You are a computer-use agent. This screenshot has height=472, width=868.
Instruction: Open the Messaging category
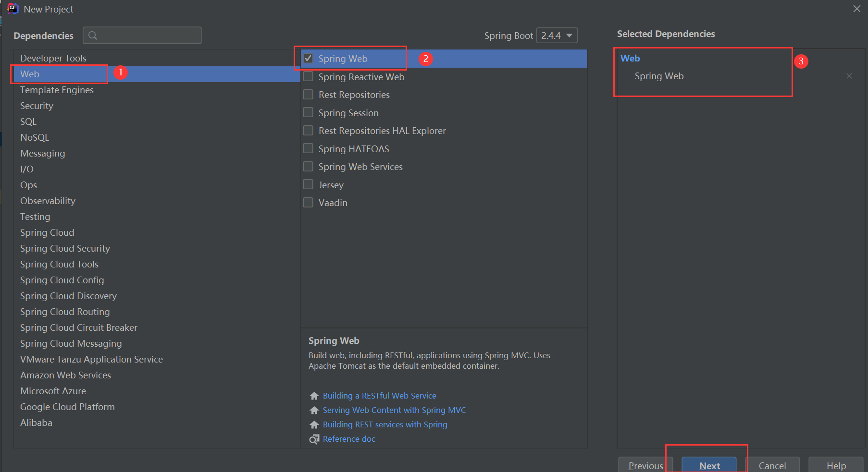point(157,153)
